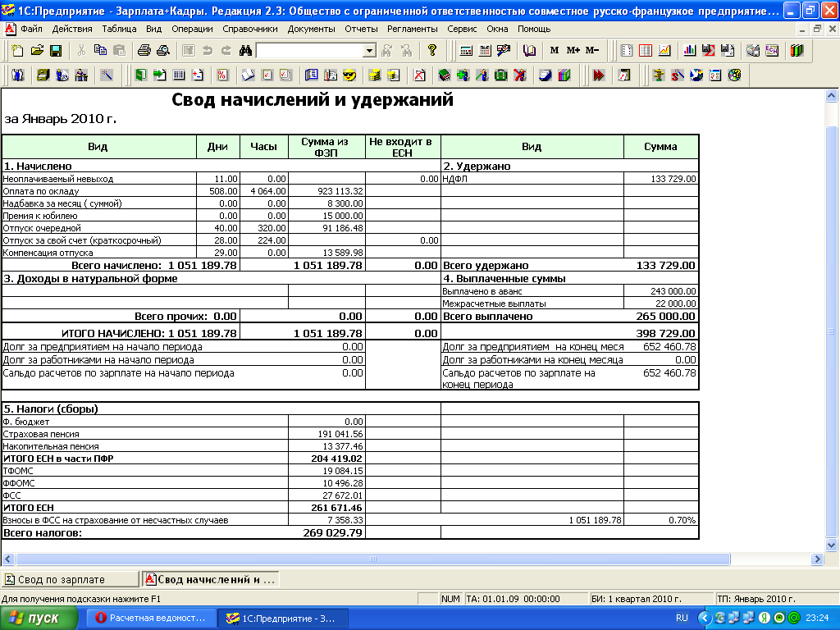Screen dimensions: 840x630
Task: Click the filing cabinet icon
Action: [x=43, y=75]
